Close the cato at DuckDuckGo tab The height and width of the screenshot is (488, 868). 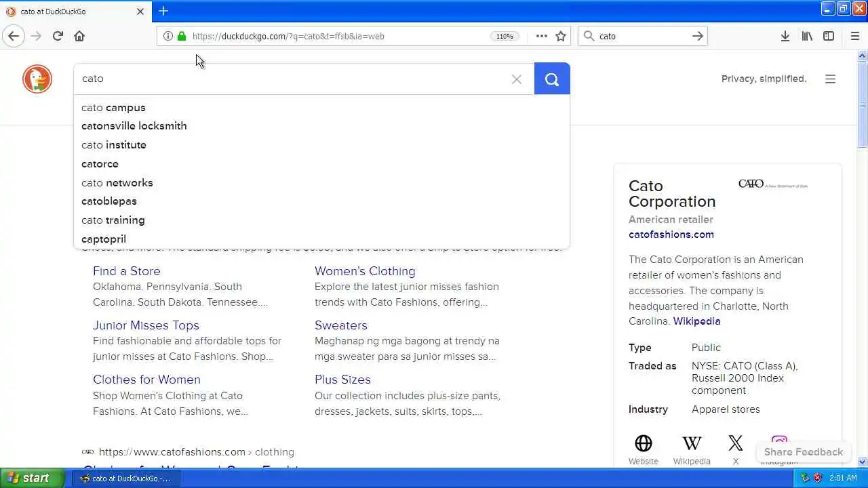tap(140, 12)
